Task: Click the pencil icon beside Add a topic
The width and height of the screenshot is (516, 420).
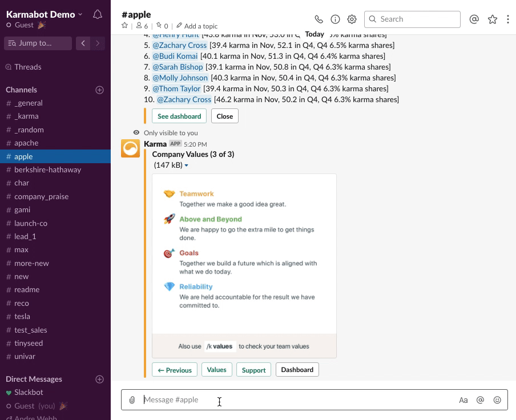Action: (179, 25)
